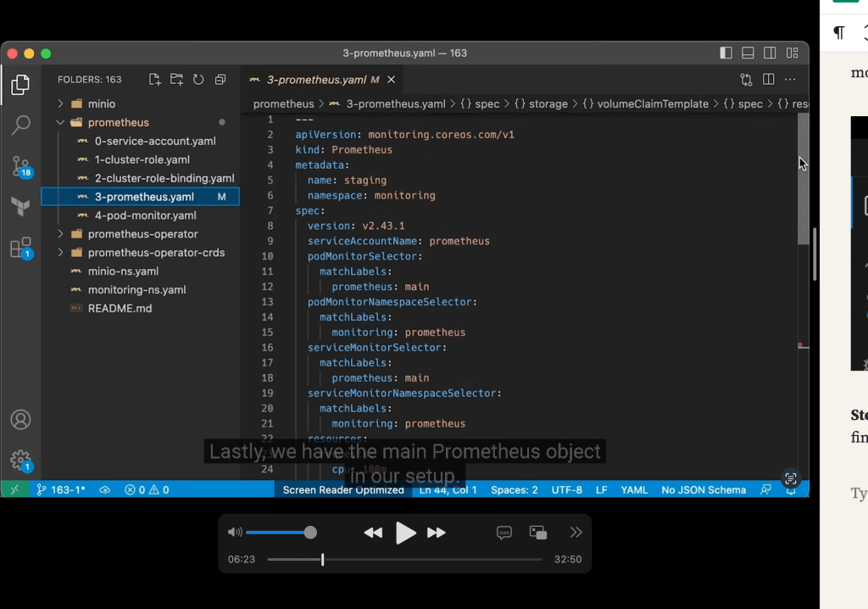Click the video progress timeline bar
The height and width of the screenshot is (609, 868).
[x=404, y=560]
